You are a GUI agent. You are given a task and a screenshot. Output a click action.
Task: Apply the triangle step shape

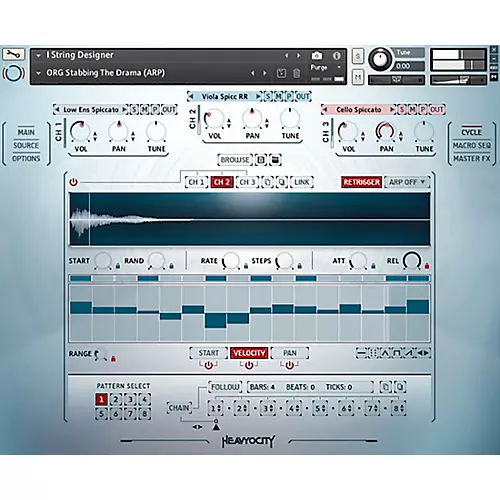point(385,353)
